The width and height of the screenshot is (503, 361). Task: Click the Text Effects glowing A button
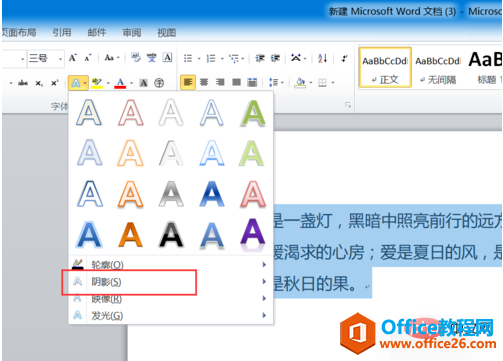[x=76, y=83]
